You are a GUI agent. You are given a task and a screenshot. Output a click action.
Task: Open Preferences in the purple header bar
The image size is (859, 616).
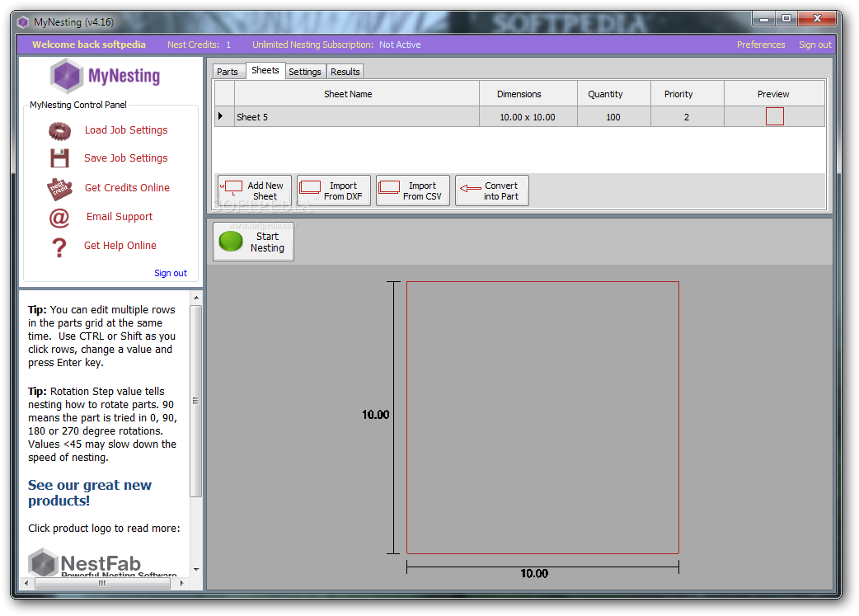click(x=761, y=45)
